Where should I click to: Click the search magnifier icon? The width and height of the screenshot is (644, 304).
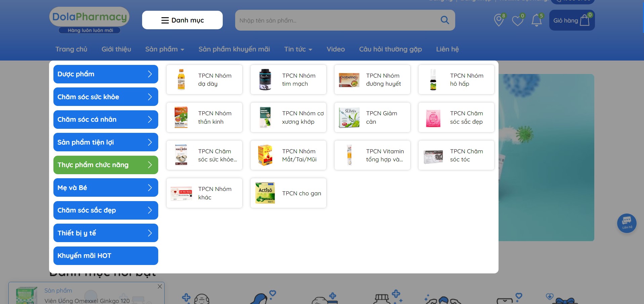coord(444,20)
